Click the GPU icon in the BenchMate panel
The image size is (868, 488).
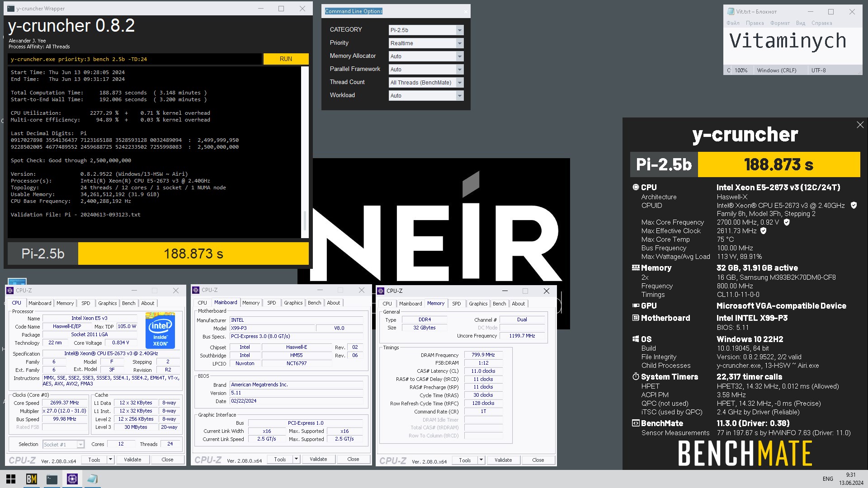click(x=636, y=306)
